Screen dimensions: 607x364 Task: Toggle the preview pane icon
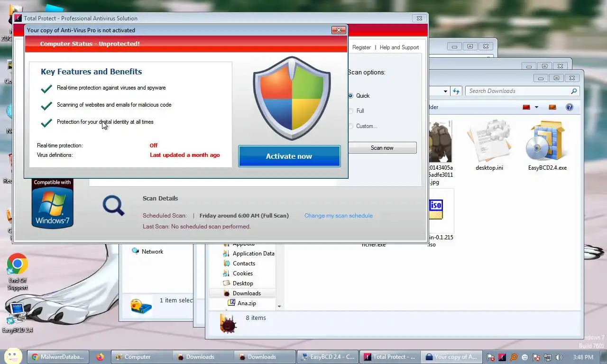(x=552, y=107)
